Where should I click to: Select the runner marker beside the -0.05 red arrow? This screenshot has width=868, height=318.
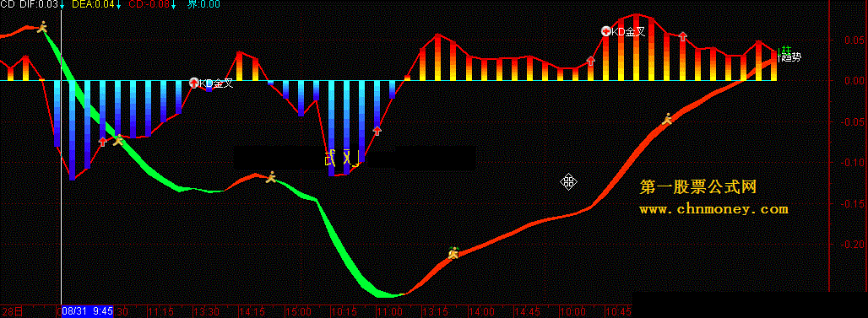click(x=118, y=140)
